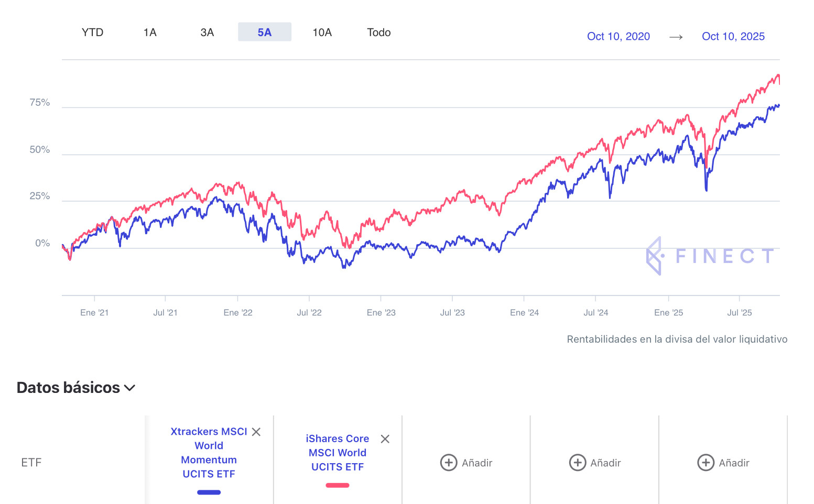Image resolution: width=814 pixels, height=504 pixels.
Task: Click the first Añadir plus icon
Action: pyautogui.click(x=449, y=463)
